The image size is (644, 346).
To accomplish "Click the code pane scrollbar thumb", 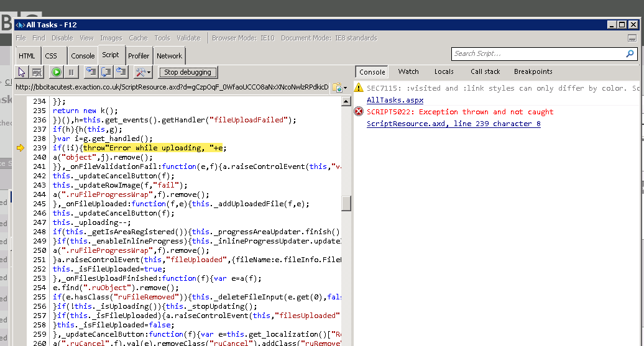I will point(346,203).
